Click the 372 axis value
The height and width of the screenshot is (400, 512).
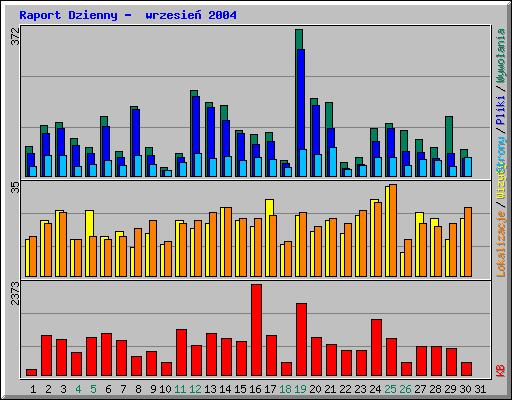click(x=15, y=36)
